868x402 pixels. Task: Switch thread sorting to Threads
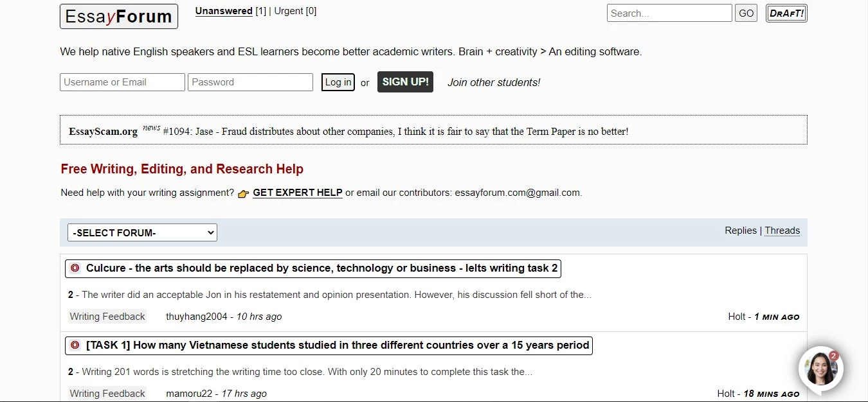click(782, 230)
